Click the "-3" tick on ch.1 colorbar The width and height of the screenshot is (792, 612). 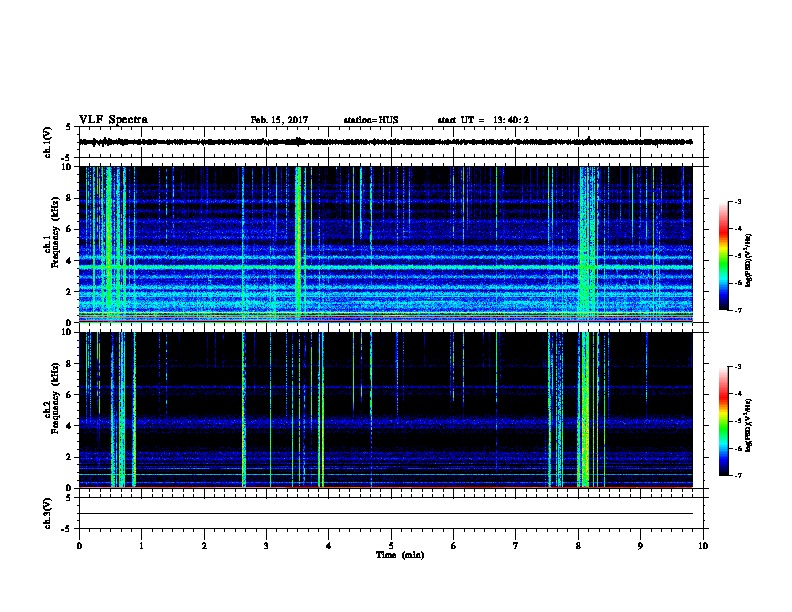pos(737,202)
